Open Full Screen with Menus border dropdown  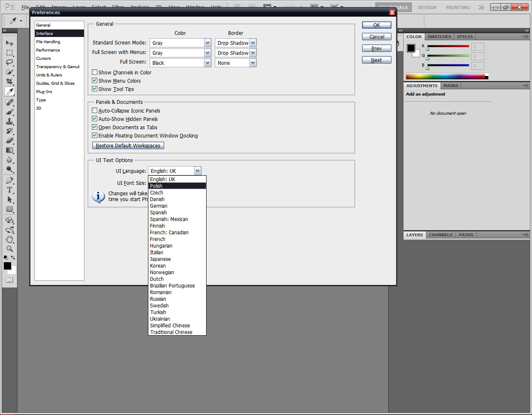(236, 53)
